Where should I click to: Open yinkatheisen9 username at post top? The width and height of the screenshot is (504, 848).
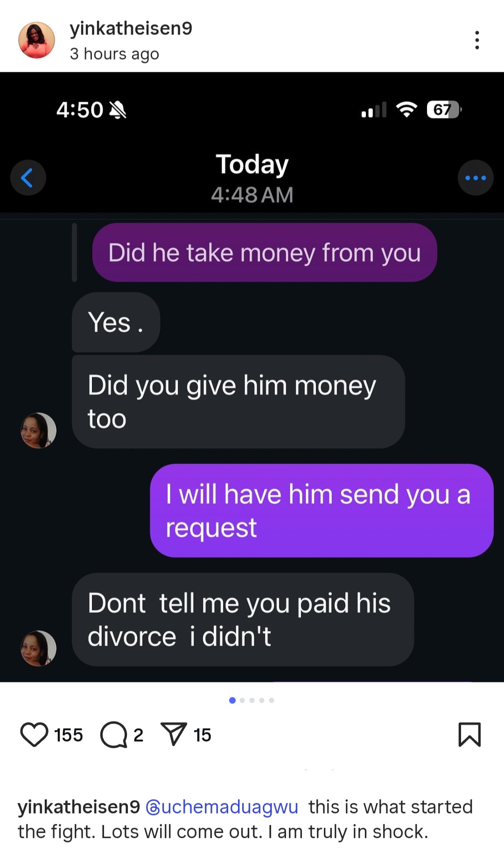point(131,28)
